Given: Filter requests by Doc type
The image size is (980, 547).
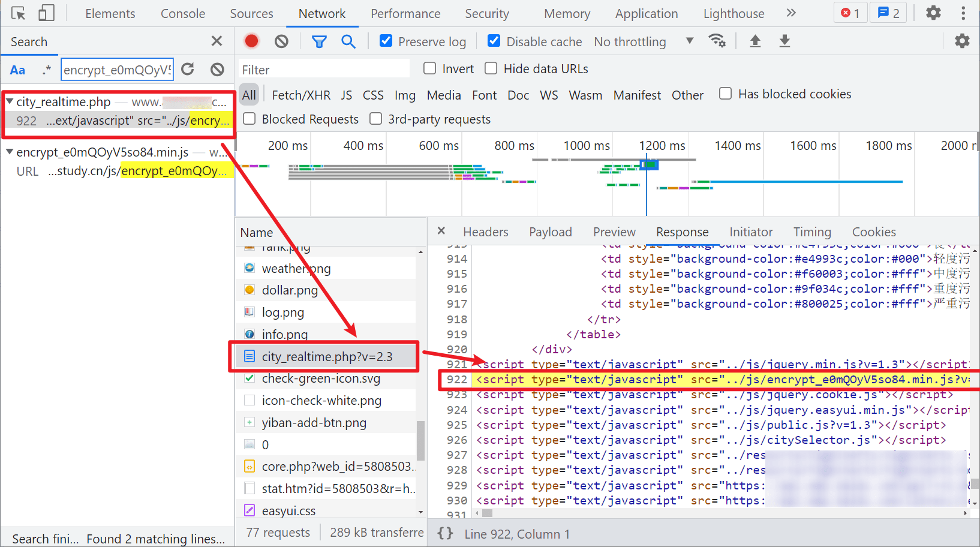Looking at the screenshot, I should pos(518,95).
